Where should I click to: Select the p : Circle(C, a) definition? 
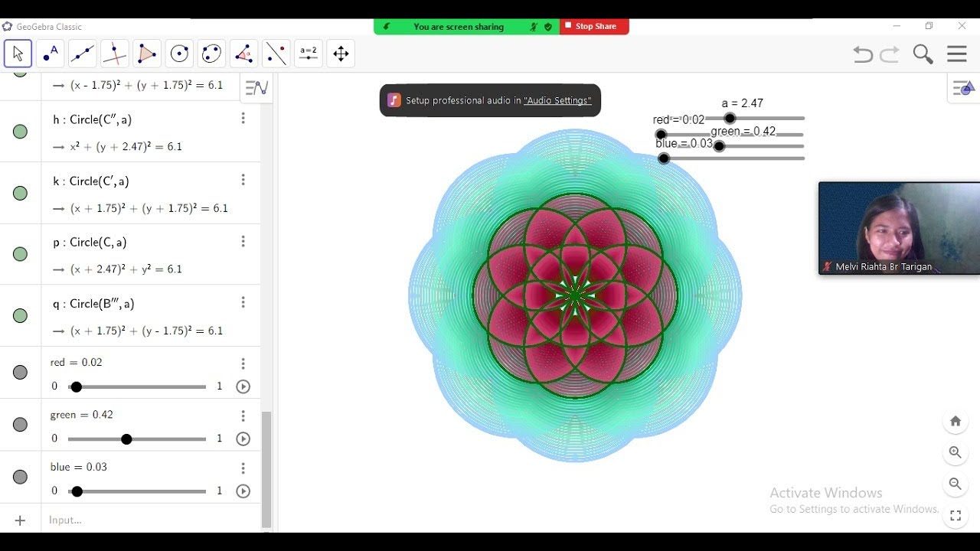90,243
